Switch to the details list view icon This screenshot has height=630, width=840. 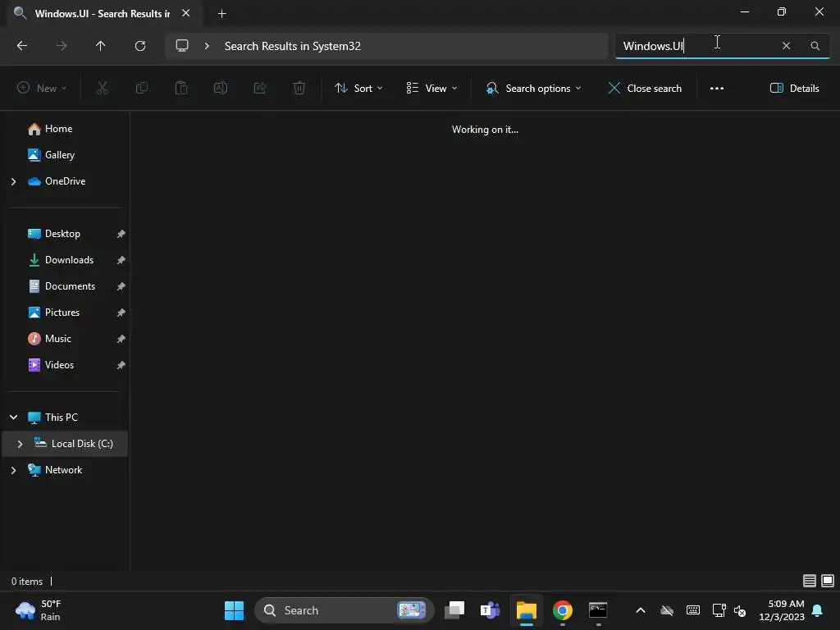pyautogui.click(x=810, y=581)
